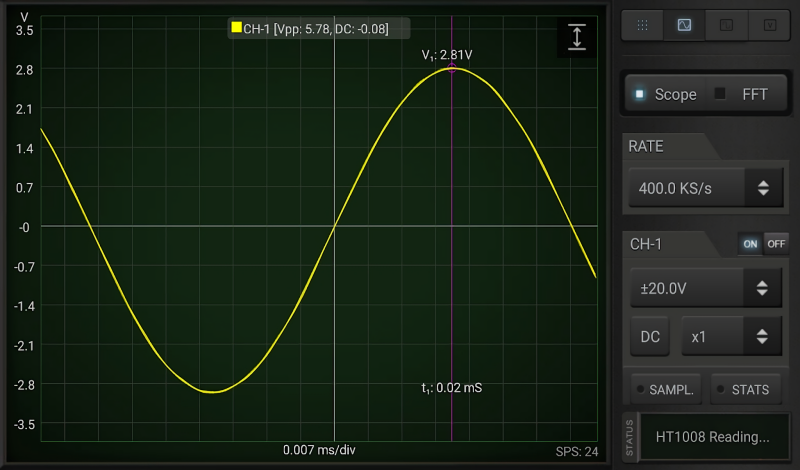This screenshot has width=800, height=470.
Task: Open the dotted grid menu icon
Action: click(642, 25)
